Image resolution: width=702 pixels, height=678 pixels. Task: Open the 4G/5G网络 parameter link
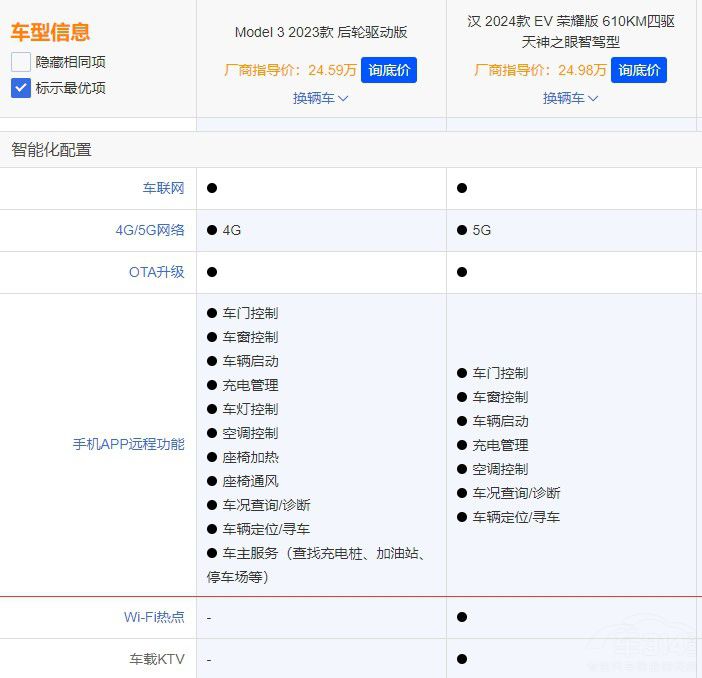pyautogui.click(x=150, y=230)
